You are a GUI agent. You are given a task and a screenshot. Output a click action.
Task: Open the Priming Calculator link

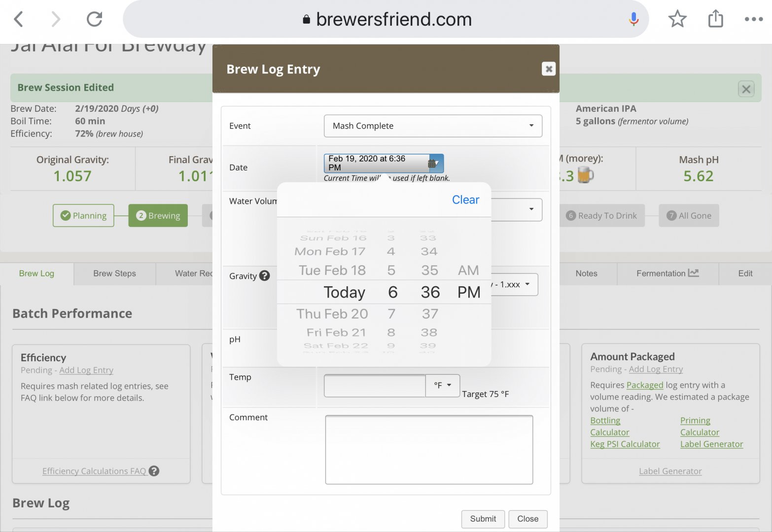tap(700, 426)
